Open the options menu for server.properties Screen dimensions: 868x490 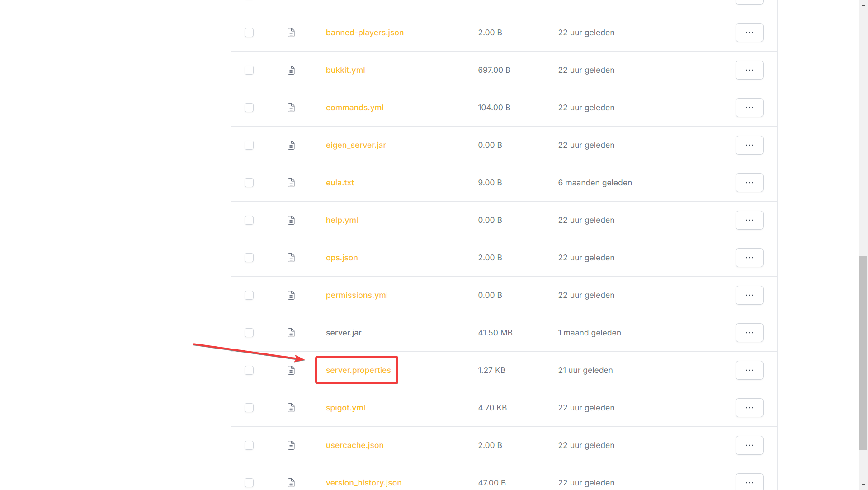(x=749, y=370)
